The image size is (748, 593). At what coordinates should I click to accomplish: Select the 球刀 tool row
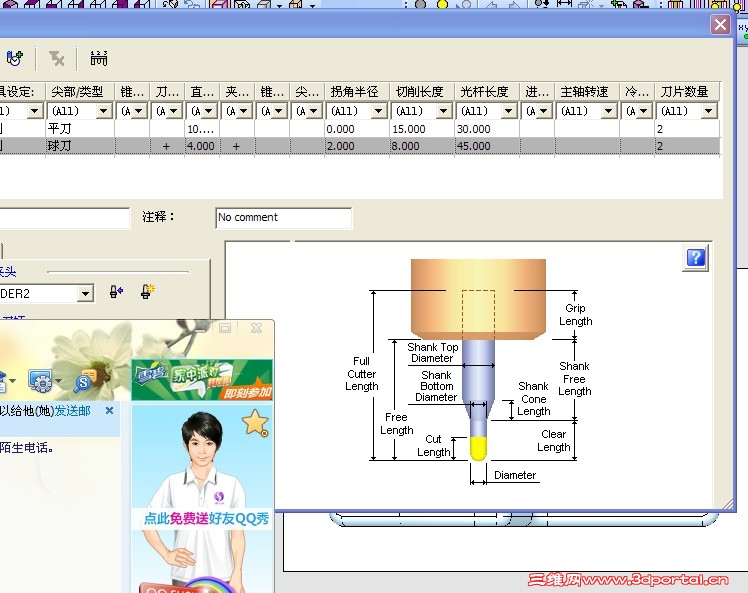click(360, 146)
